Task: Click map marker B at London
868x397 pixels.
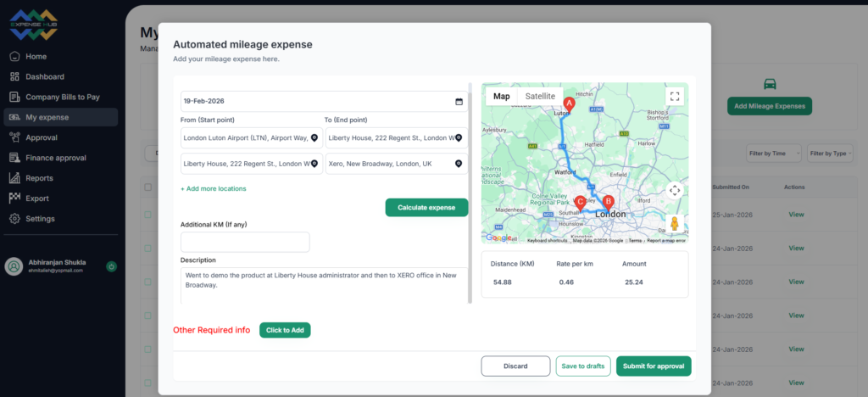Action: pos(608,203)
